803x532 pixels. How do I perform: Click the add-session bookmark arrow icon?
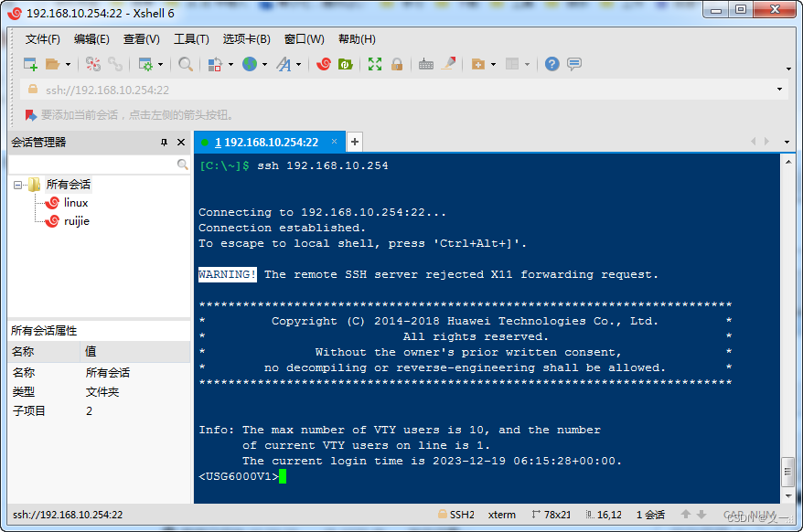(31, 115)
